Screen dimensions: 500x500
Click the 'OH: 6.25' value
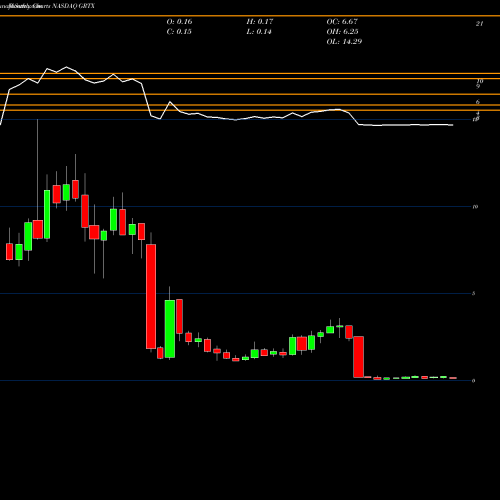(342, 32)
